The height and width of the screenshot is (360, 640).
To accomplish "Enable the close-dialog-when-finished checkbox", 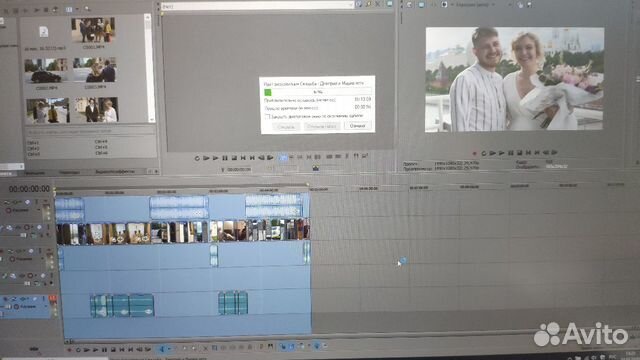I will click(268, 117).
